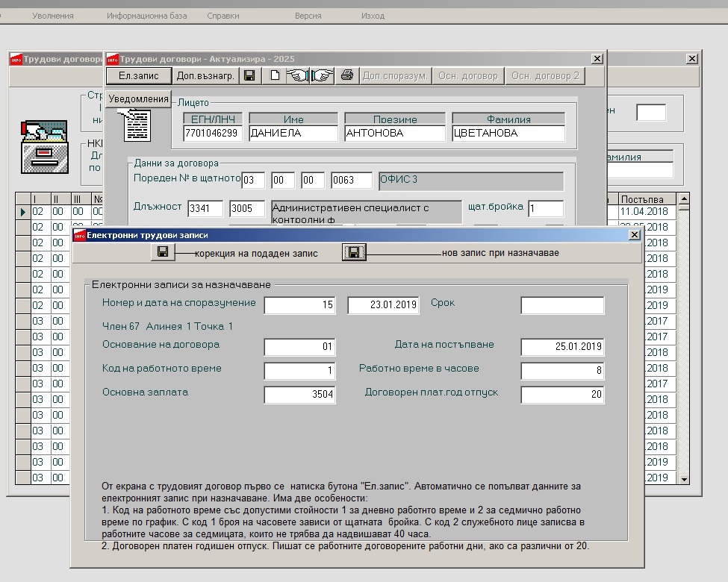728x582 pixels.
Task: Open the Информационна база menu
Action: click(146, 16)
